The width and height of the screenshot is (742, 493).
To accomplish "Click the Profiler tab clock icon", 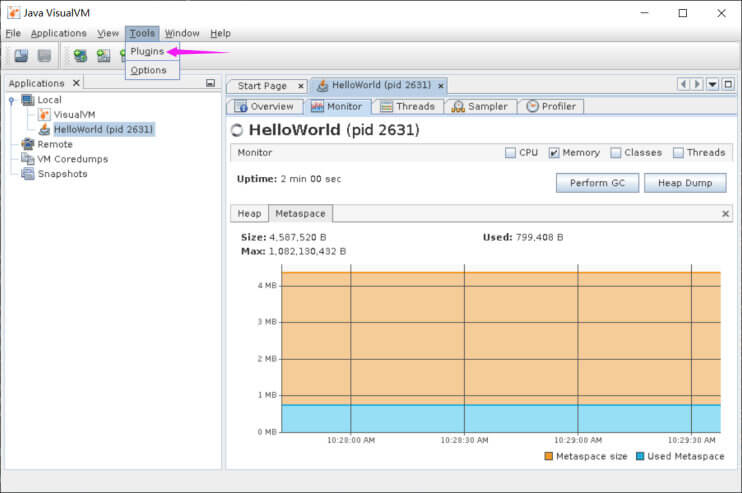I will click(532, 106).
